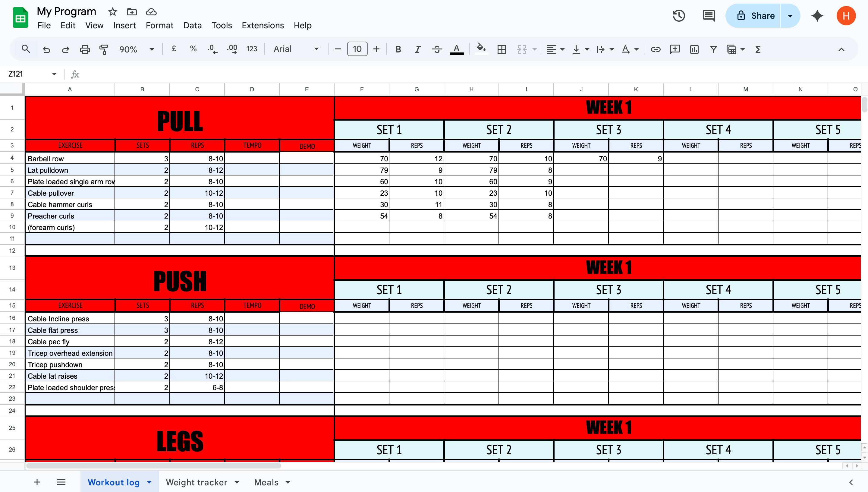
Task: Click the insert link icon
Action: point(655,49)
